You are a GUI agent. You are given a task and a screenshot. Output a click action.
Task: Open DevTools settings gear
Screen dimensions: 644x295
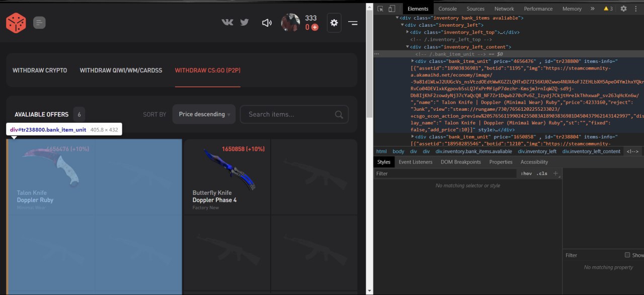[x=623, y=9]
